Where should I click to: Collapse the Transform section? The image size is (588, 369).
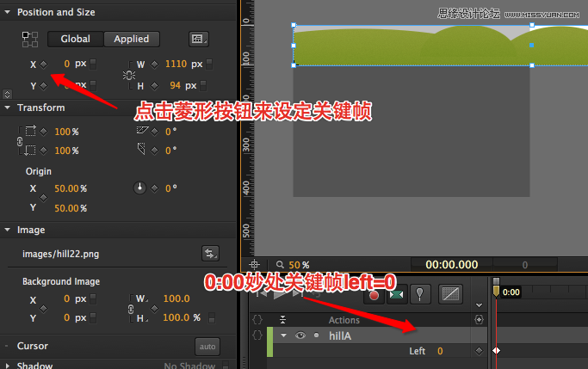(7, 108)
